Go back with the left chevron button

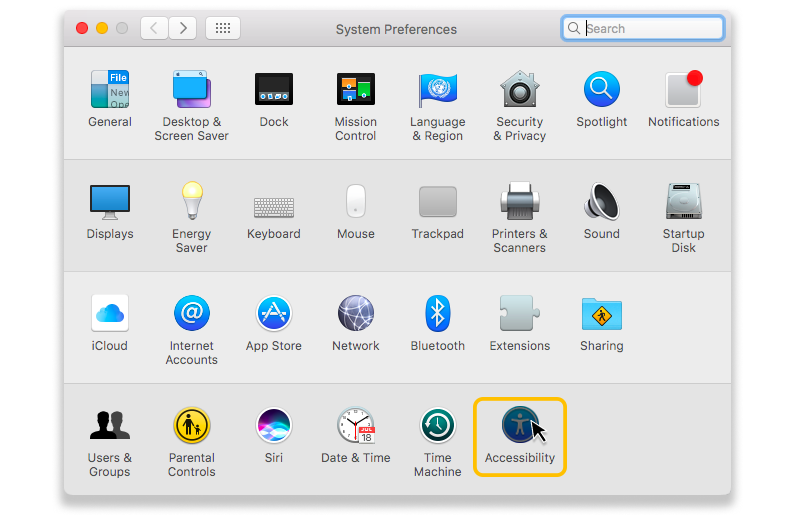point(154,28)
